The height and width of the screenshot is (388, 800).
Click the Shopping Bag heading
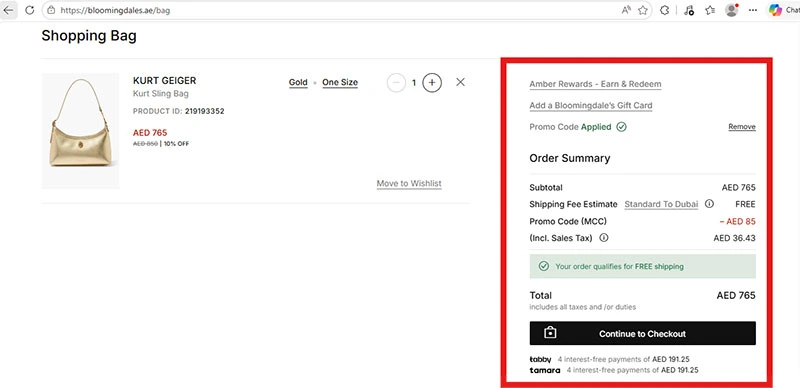(89, 36)
